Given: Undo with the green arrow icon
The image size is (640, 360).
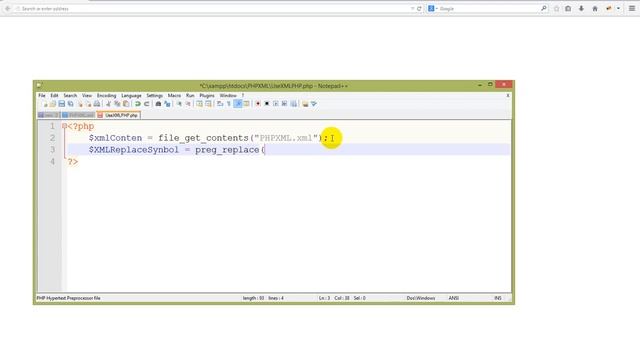Looking at the screenshot, I should click(138, 104).
